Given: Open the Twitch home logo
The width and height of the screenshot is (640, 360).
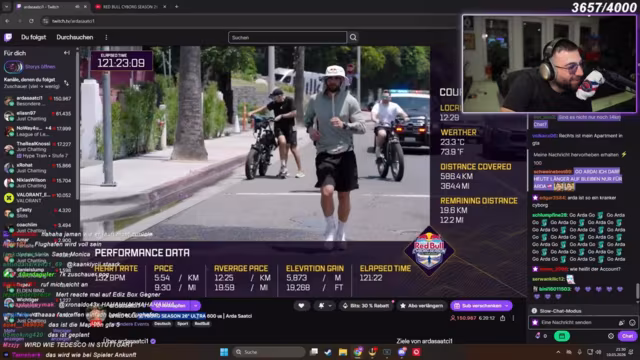Looking at the screenshot, I should click(8, 38).
